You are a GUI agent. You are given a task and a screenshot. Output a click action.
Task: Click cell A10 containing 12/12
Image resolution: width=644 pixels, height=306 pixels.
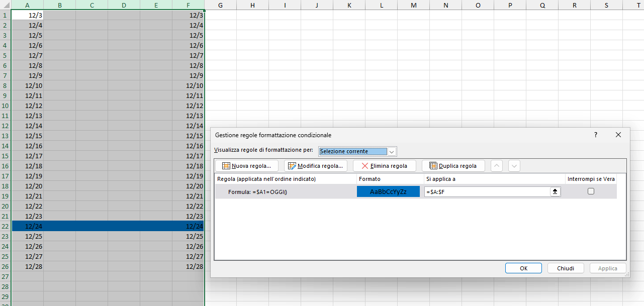pos(27,106)
